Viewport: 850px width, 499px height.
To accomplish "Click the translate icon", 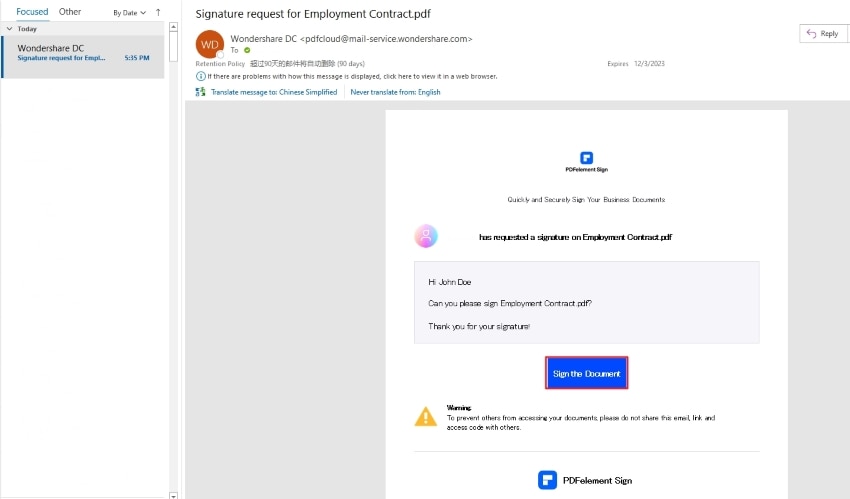I will tap(201, 92).
